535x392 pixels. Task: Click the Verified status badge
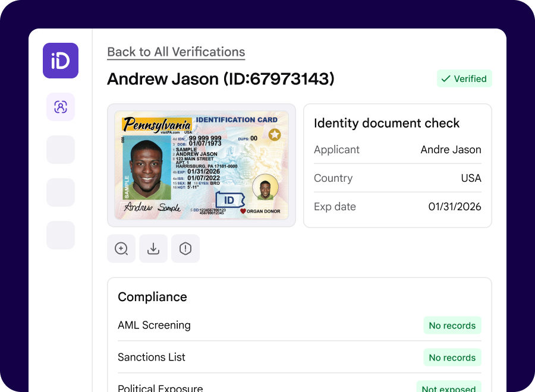click(x=464, y=78)
